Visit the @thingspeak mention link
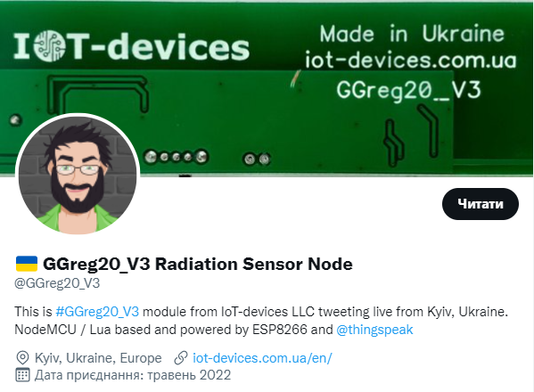Screen dimensions: 534x392 [x=374, y=330]
